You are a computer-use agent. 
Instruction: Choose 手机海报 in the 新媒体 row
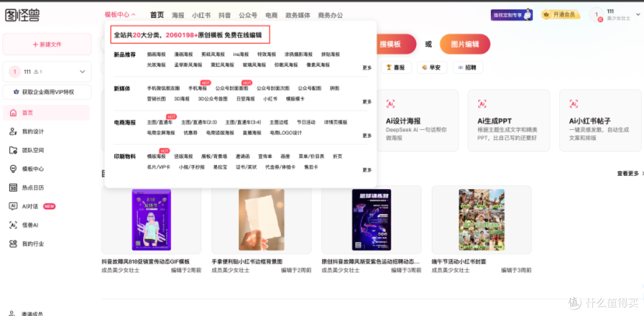(x=197, y=88)
